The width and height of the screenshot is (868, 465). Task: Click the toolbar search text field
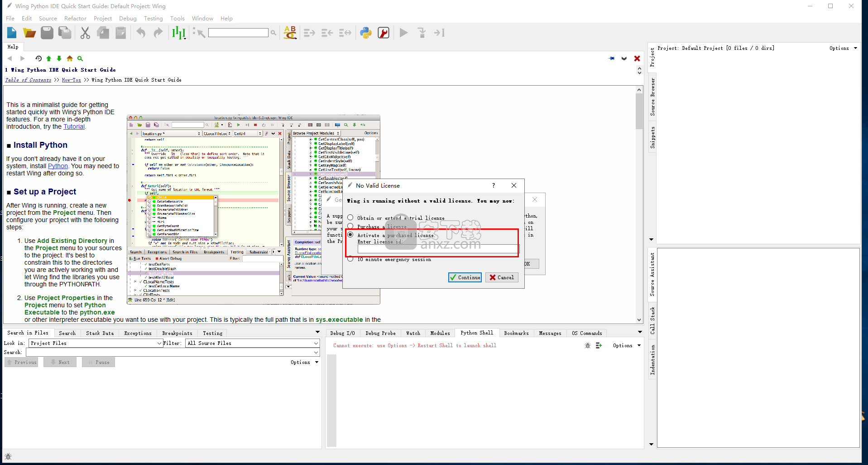coord(238,33)
